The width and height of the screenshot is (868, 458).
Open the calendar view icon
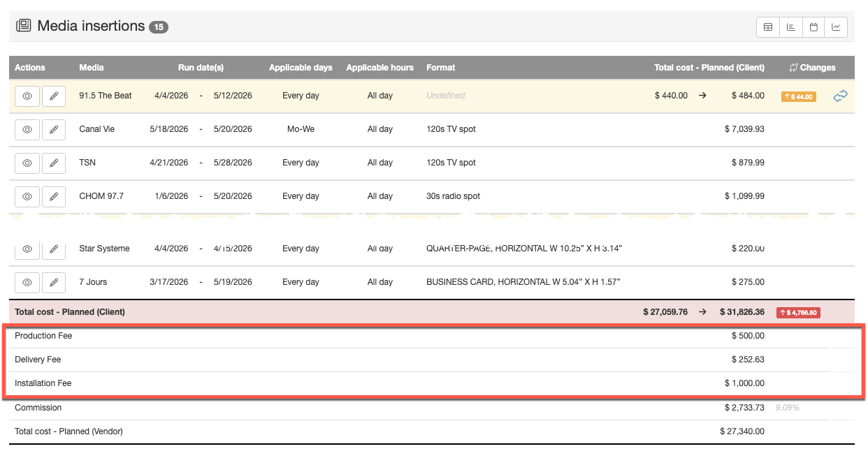[813, 27]
